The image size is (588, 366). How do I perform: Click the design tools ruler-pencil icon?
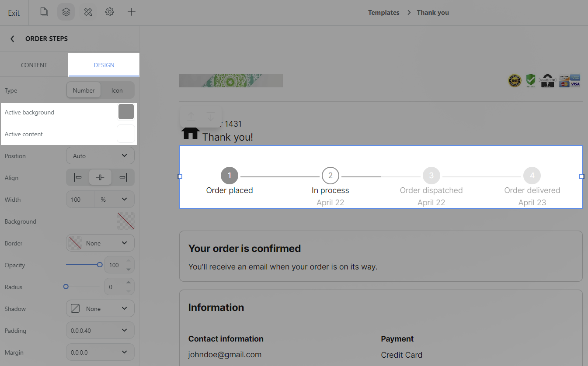click(88, 12)
